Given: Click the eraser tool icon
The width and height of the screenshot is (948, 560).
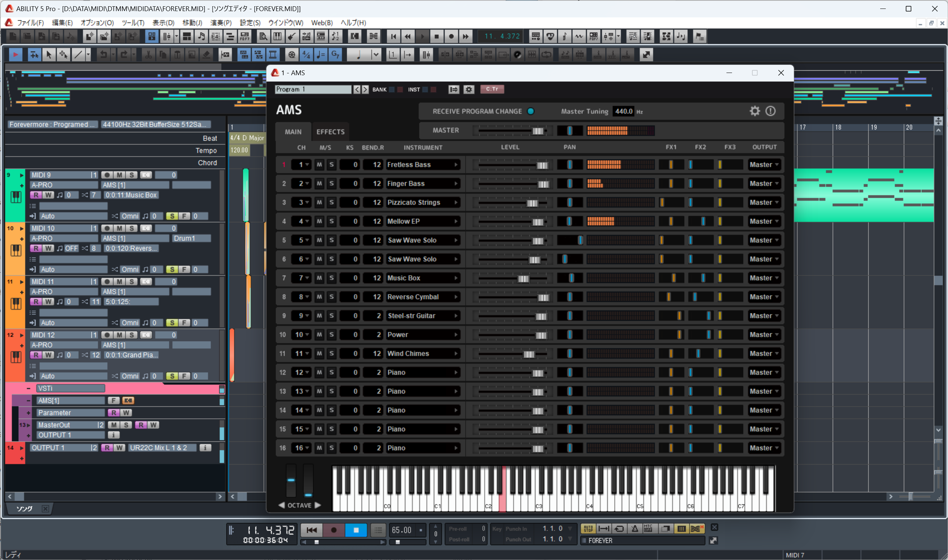Looking at the screenshot, I should pyautogui.click(x=206, y=55).
